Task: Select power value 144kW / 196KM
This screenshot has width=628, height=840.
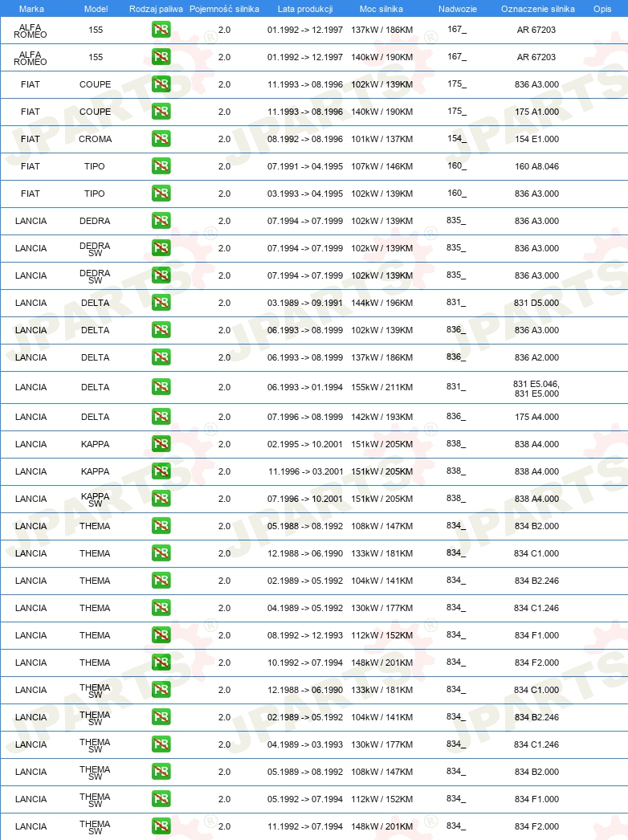Action: pyautogui.click(x=382, y=303)
